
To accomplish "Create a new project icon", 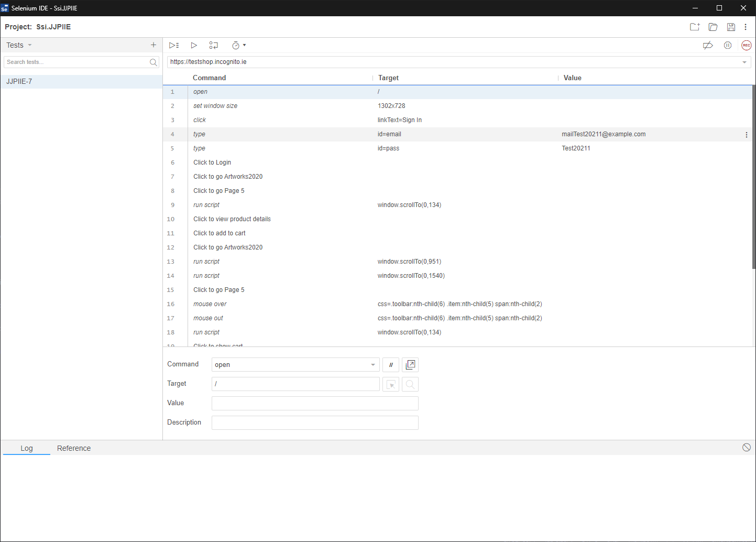I will 695,27.
